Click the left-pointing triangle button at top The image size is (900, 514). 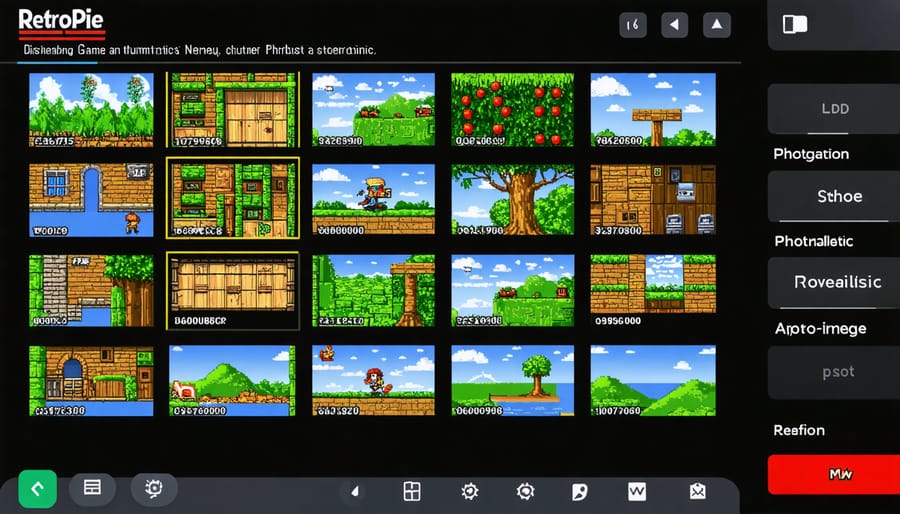674,25
